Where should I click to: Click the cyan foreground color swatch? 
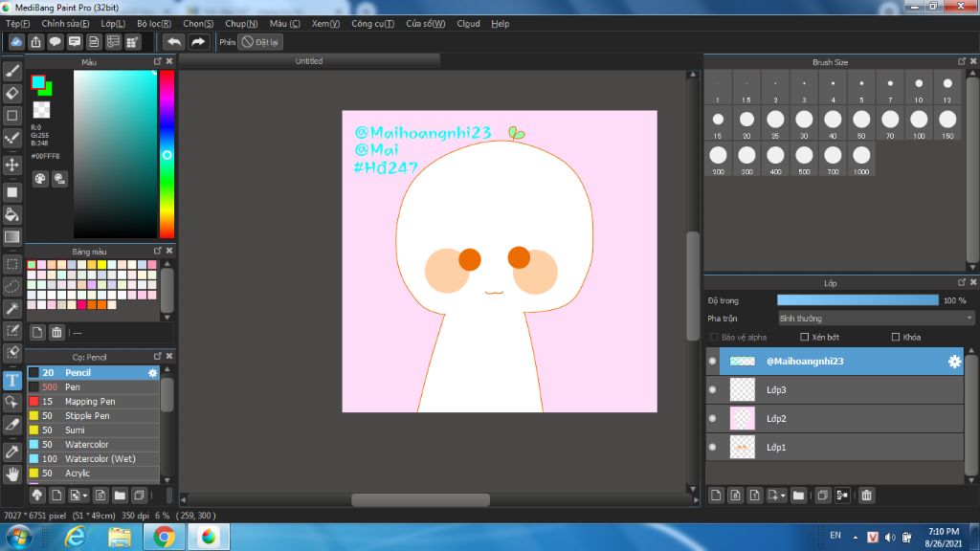coord(38,82)
